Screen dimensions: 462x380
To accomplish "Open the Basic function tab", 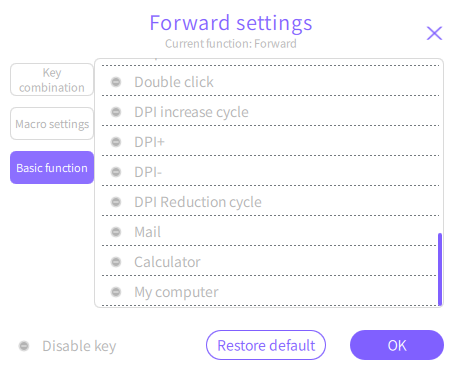I will (x=52, y=168).
